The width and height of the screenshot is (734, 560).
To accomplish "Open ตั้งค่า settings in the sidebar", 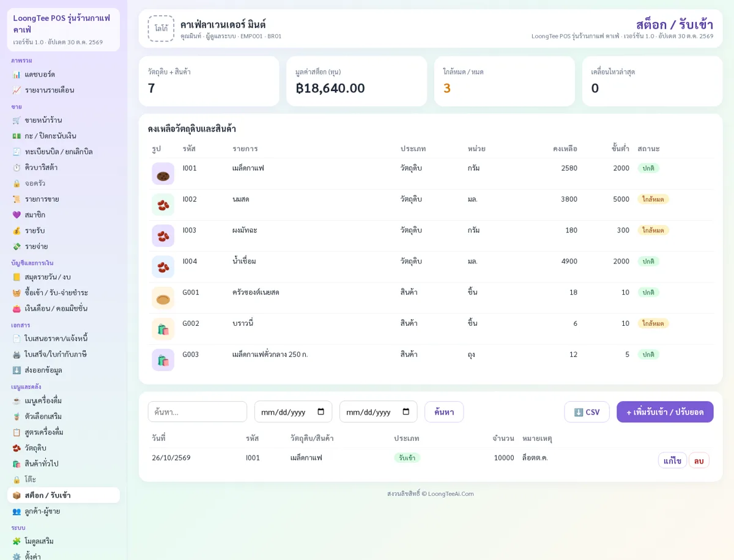I will coord(64,556).
